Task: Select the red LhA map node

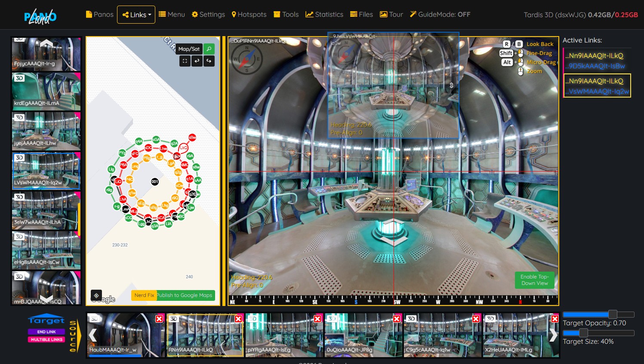Action: [x=123, y=199]
